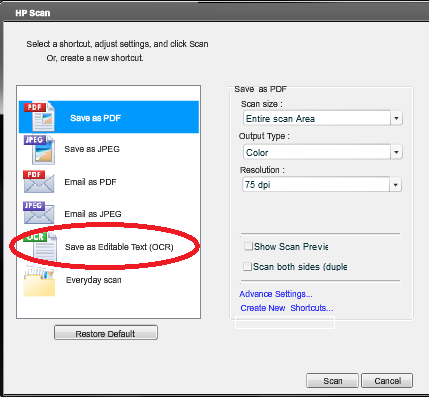The width and height of the screenshot is (429, 397).
Task: Click the 75 dpi resolution field
Action: click(316, 185)
